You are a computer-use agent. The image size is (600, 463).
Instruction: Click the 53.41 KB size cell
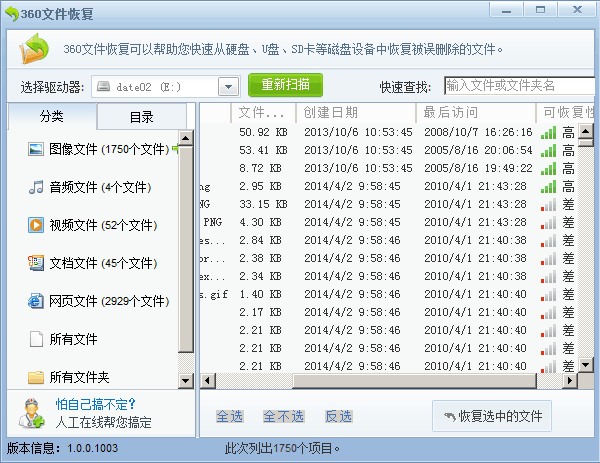coord(263,150)
